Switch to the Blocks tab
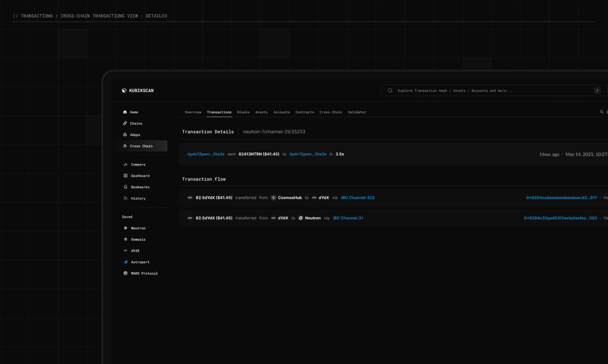This screenshot has height=364, width=608. (243, 112)
